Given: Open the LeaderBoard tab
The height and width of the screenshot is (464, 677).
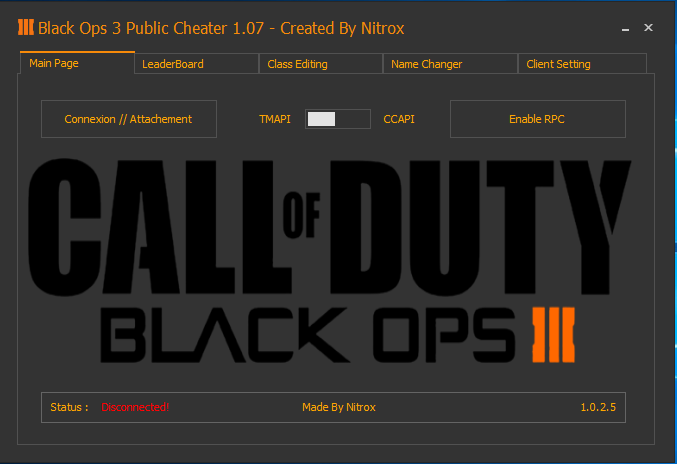Looking at the screenshot, I should tap(197, 64).
